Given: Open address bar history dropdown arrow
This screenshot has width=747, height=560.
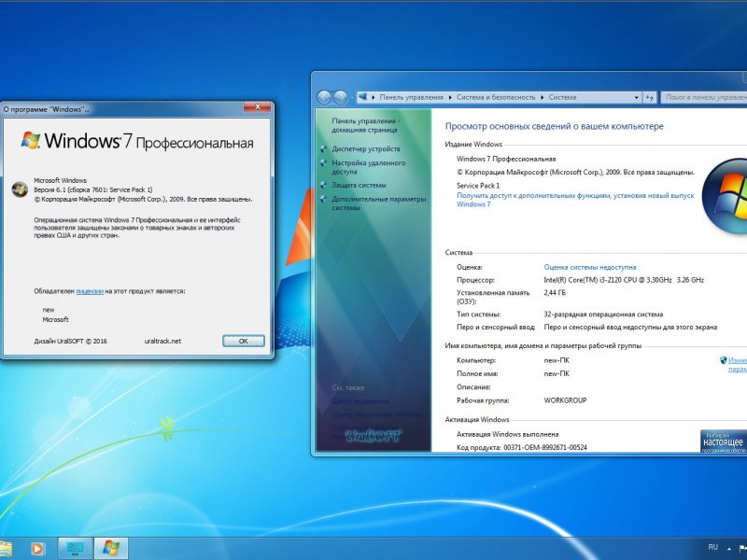Looking at the screenshot, I should click(637, 97).
